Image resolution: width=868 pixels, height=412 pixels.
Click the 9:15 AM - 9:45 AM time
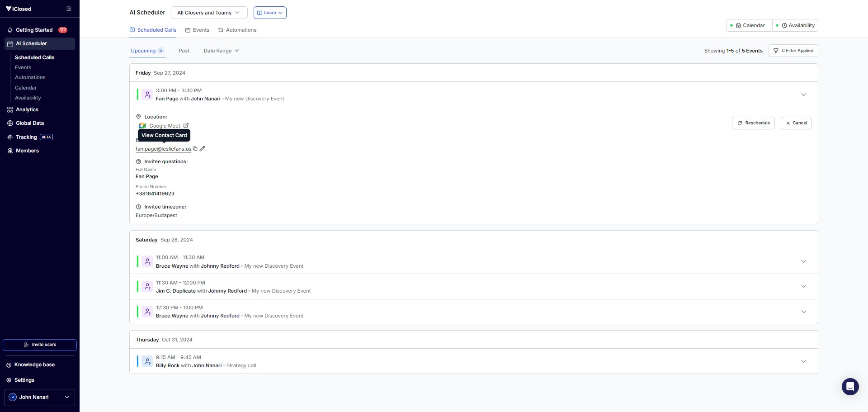click(179, 357)
